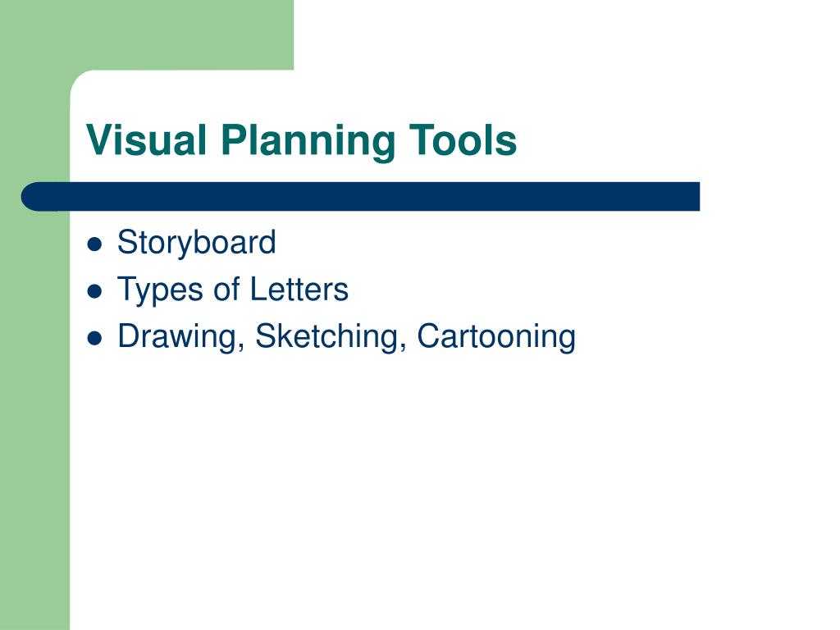Viewport: 840px width, 630px height.
Task: Select the Storyboard bullet text
Action: pos(197,243)
